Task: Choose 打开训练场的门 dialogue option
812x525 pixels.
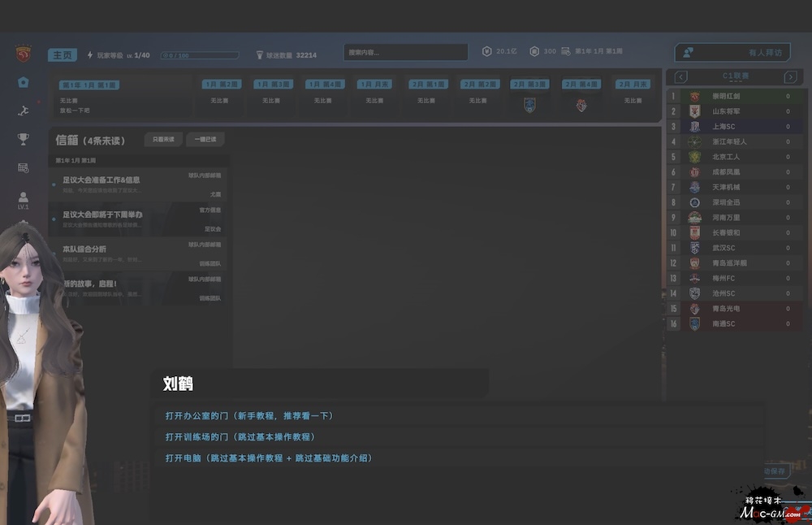Action: 240,436
